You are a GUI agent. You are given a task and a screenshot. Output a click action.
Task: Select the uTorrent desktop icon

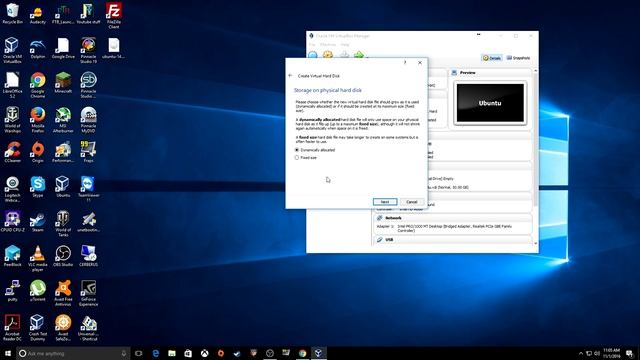click(x=38, y=291)
